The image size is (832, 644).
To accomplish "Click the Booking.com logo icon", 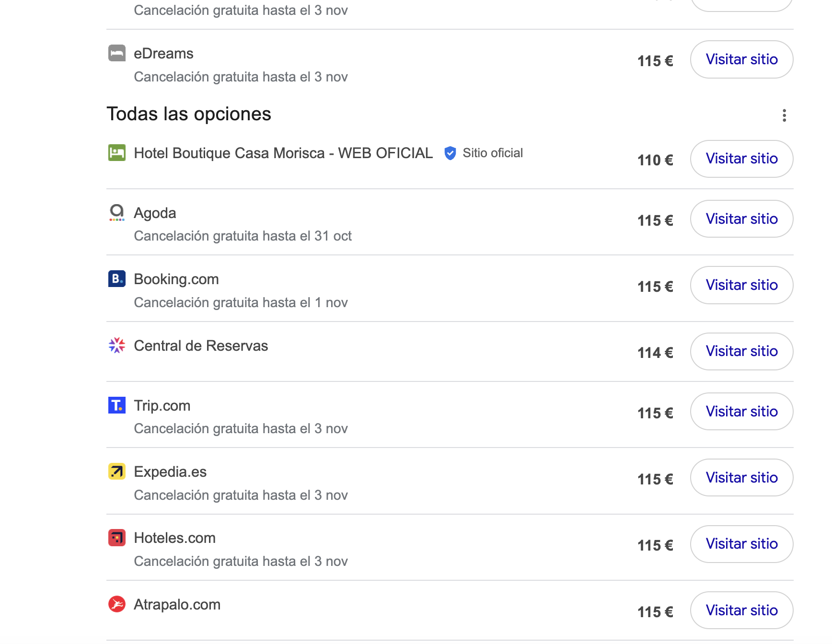I will [117, 279].
